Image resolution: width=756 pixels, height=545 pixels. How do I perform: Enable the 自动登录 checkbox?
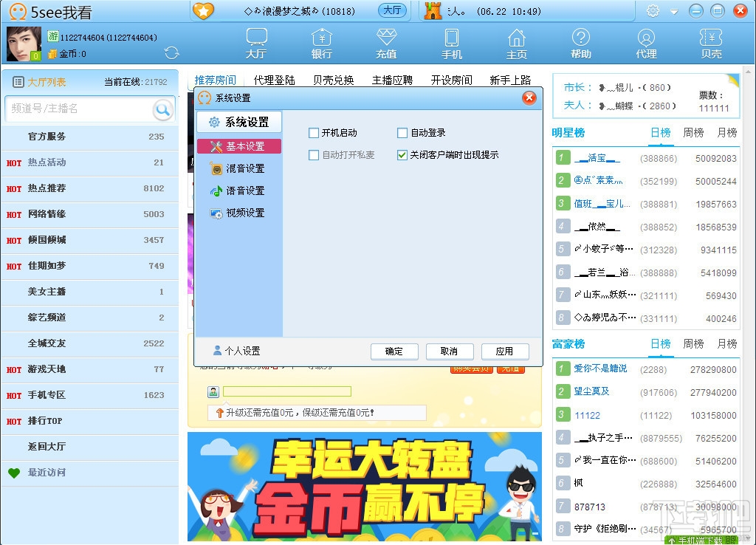[402, 134]
